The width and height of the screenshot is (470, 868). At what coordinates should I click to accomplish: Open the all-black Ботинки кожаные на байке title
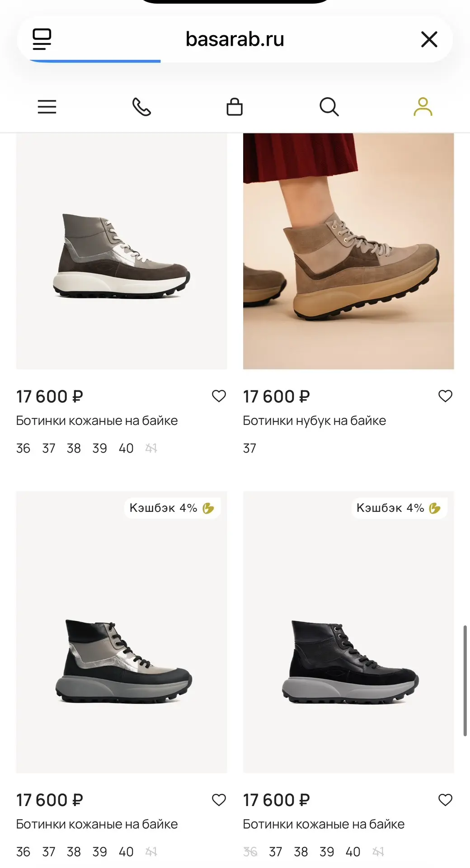(324, 824)
